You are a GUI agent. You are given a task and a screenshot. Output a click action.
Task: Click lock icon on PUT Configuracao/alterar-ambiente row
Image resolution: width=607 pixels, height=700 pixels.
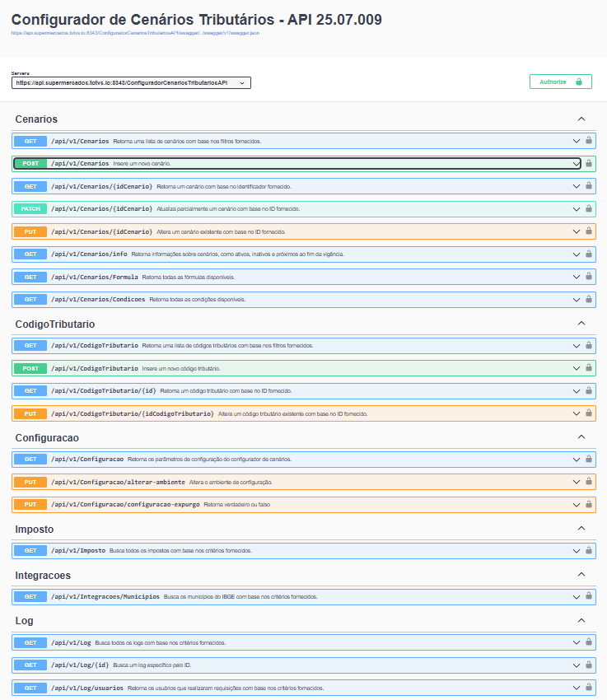click(x=589, y=482)
